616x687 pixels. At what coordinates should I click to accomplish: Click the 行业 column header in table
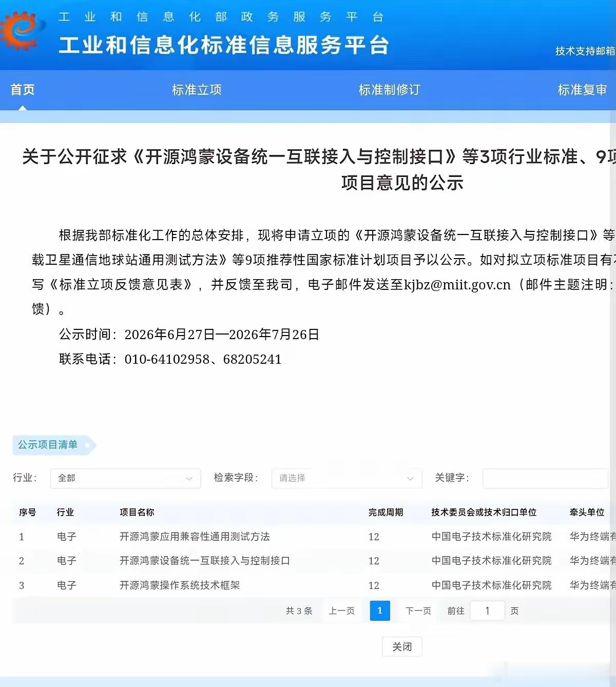click(65, 512)
